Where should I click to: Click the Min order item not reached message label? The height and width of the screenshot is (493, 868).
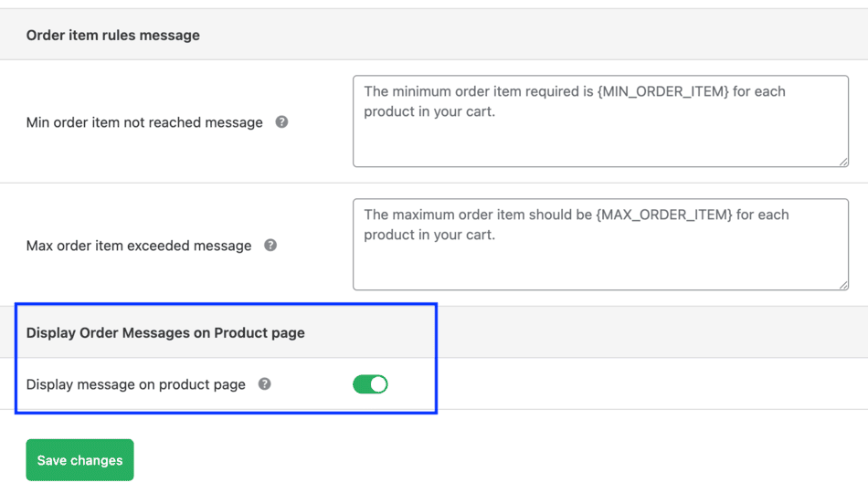(x=144, y=122)
